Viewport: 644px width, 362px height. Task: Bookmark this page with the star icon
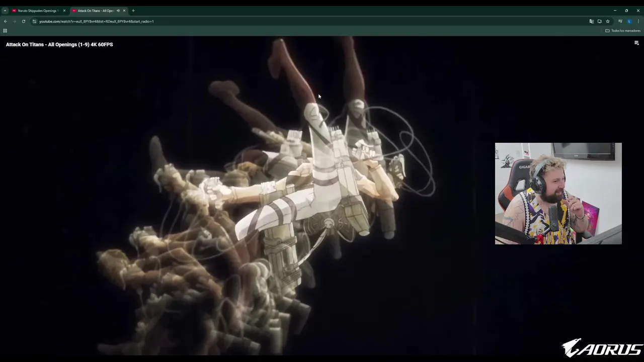click(x=607, y=21)
